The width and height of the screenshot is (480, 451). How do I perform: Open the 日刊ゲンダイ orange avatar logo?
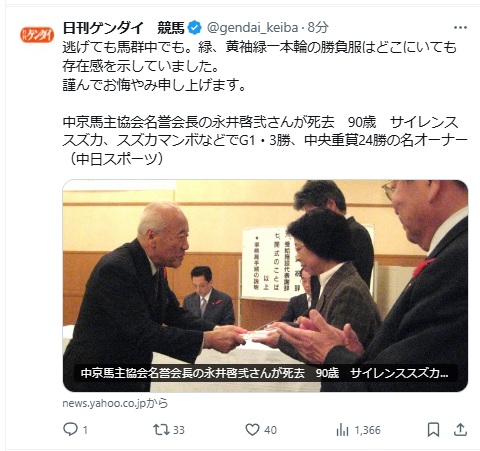pyautogui.click(x=37, y=35)
